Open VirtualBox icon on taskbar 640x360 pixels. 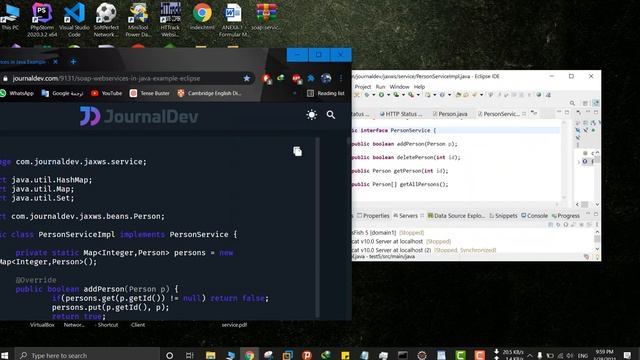pos(288,355)
